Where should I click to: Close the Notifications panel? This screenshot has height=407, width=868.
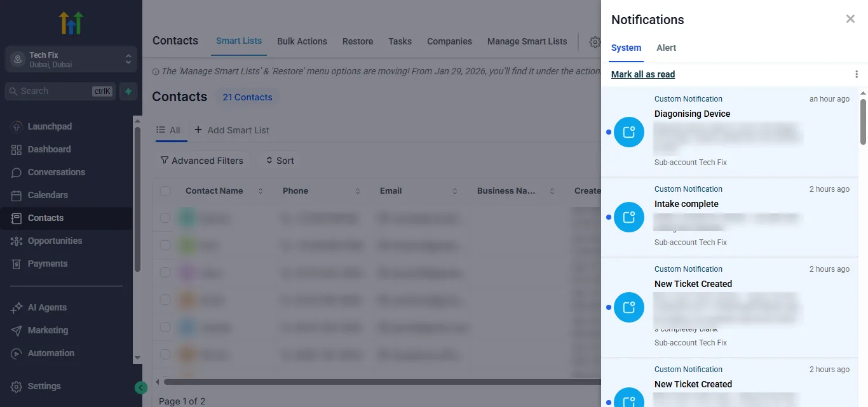[x=850, y=19]
